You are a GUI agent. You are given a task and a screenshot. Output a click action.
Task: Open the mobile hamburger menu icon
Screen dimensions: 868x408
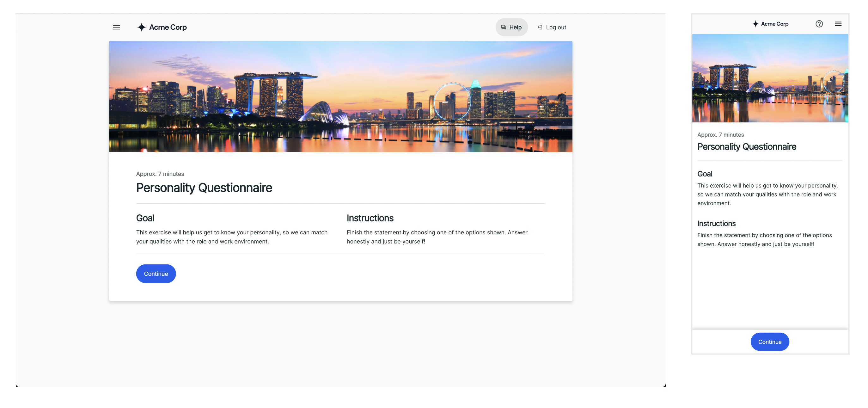[838, 24]
